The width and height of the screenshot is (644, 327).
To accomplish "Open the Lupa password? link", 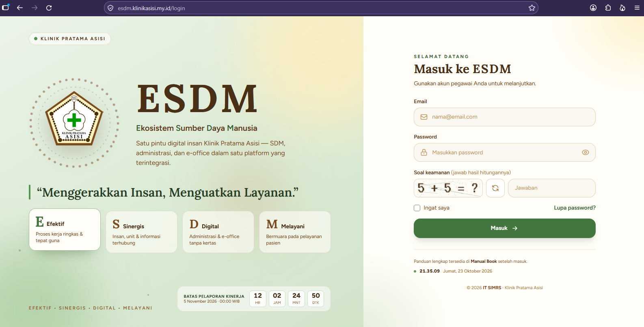I will pyautogui.click(x=575, y=208).
